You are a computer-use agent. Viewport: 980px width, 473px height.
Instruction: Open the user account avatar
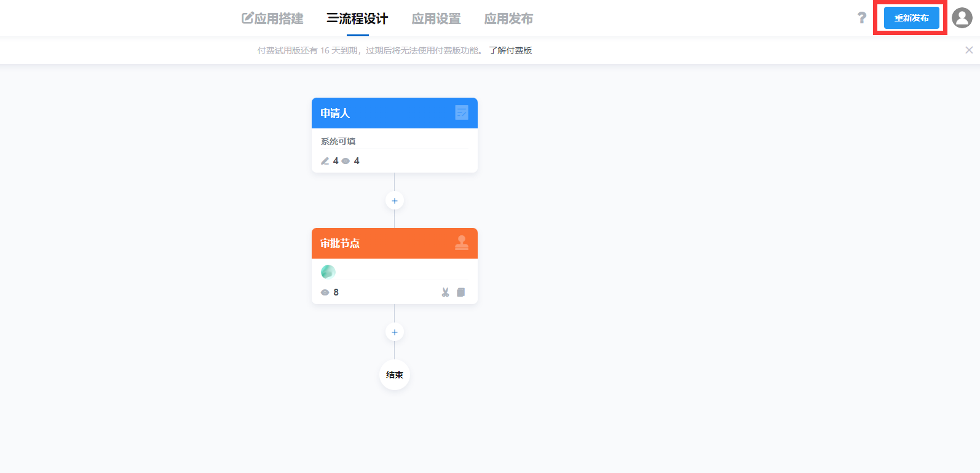pyautogui.click(x=962, y=18)
